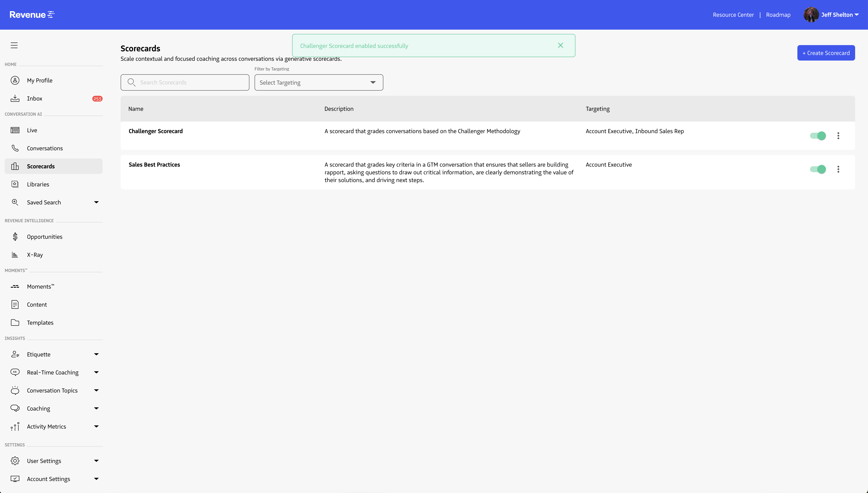Select Libraries in the sidebar
Screen dimensions: 868x493
click(53, 184)
